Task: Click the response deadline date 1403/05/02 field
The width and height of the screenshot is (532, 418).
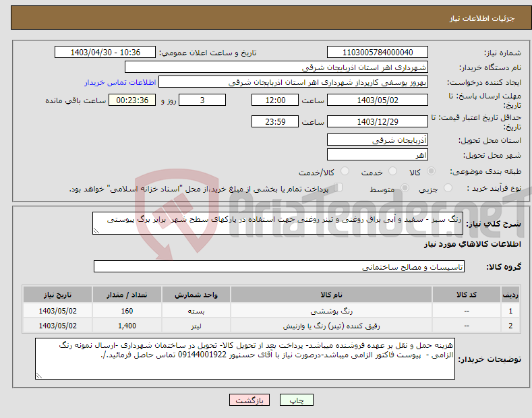Action: point(378,100)
